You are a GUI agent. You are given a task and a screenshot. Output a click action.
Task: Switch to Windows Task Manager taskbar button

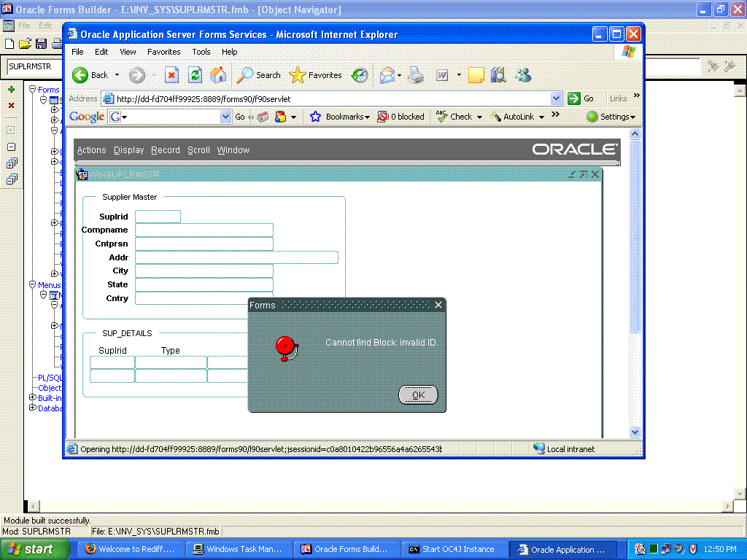pos(239,549)
